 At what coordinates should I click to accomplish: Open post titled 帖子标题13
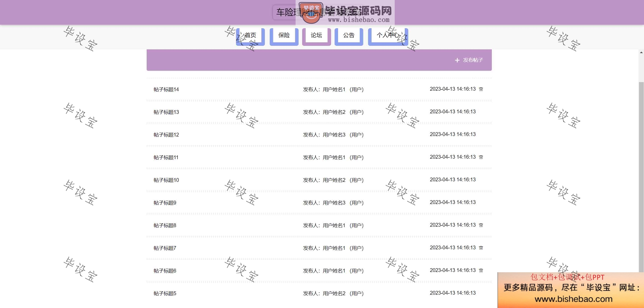pos(166,112)
